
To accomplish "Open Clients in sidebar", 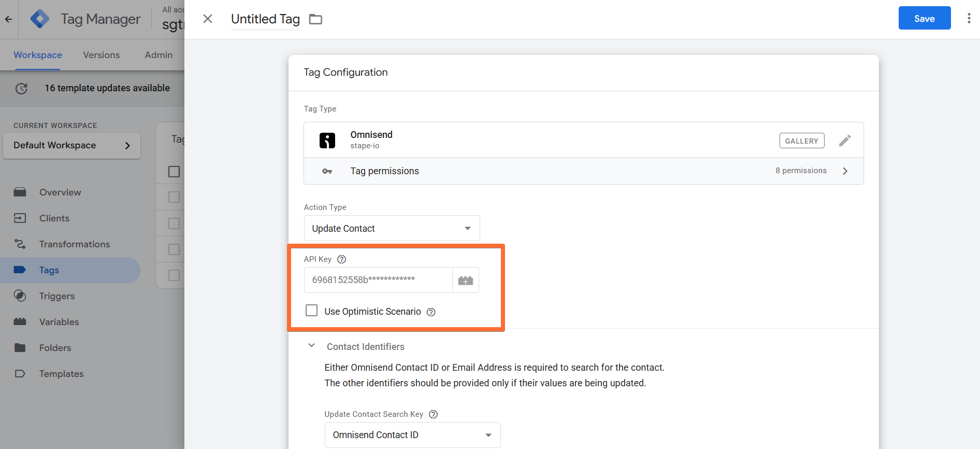I will pyautogui.click(x=54, y=218).
